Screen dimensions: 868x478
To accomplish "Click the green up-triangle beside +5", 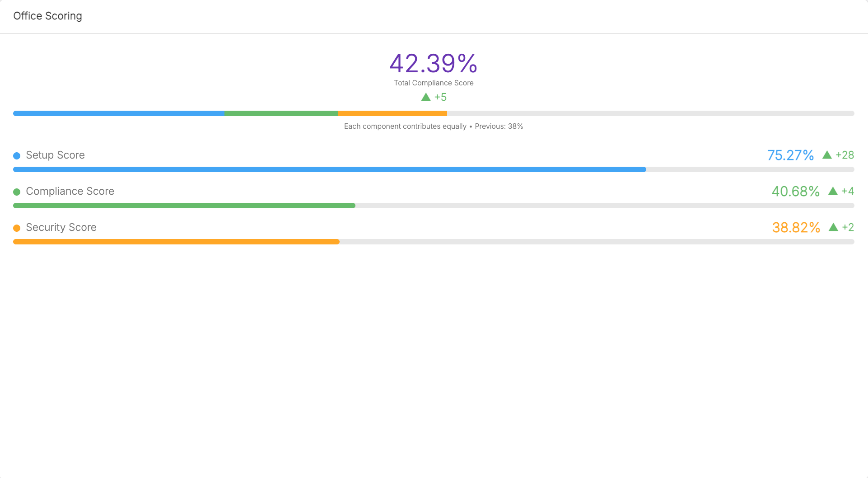I will (426, 97).
